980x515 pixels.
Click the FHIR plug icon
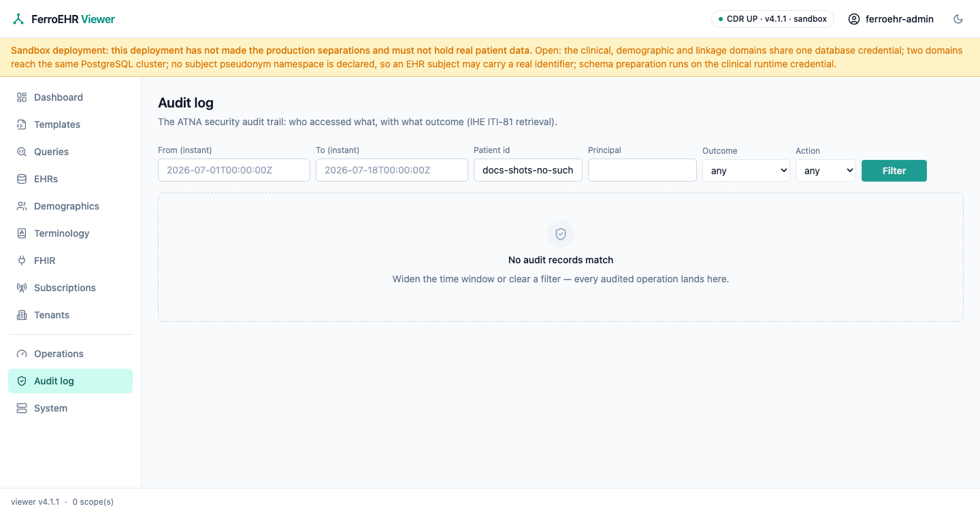pos(22,261)
